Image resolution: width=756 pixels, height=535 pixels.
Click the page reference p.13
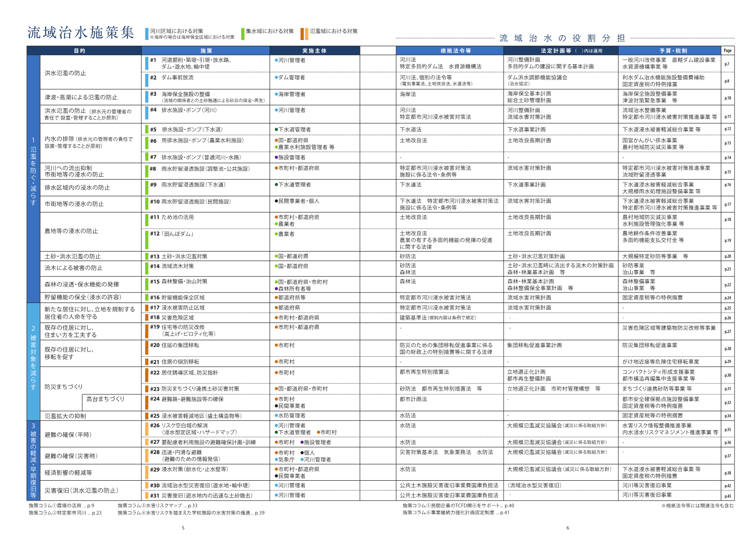point(728,143)
